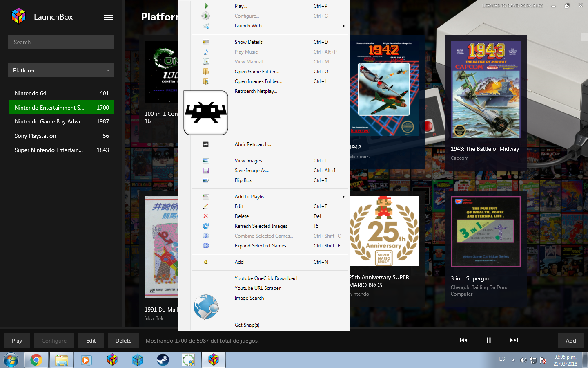Click the small Abrir Retroarch icon
Image resolution: width=588 pixels, height=368 pixels.
206,144
